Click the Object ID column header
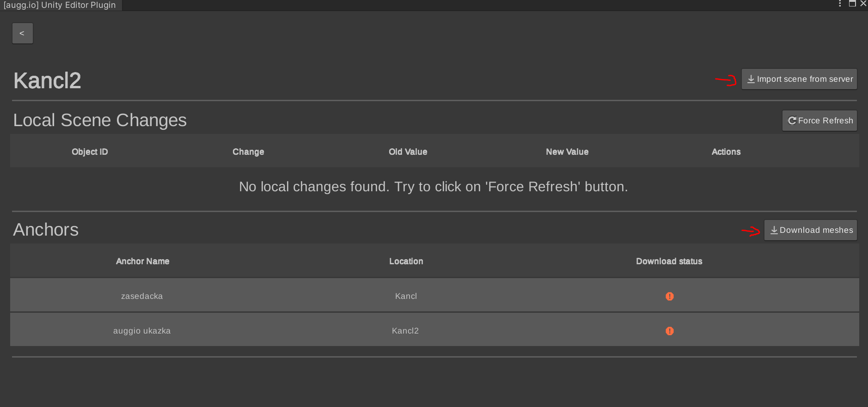This screenshot has height=407, width=868. [90, 152]
